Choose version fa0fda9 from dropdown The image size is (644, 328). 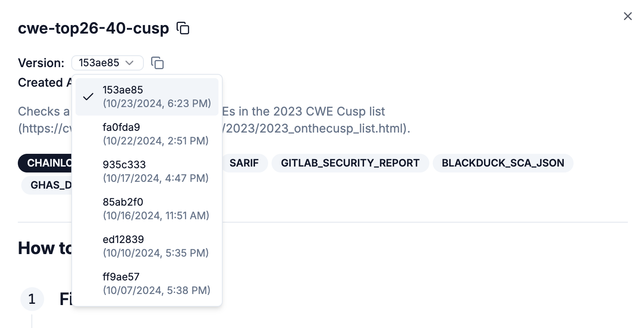[147, 134]
